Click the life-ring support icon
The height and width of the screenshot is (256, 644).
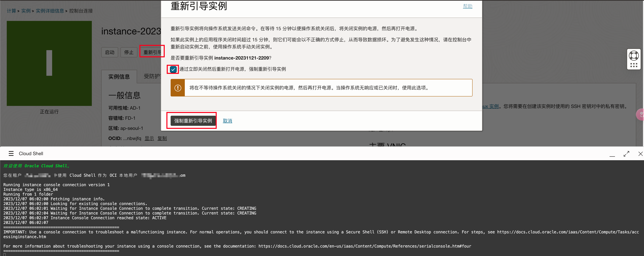634,56
